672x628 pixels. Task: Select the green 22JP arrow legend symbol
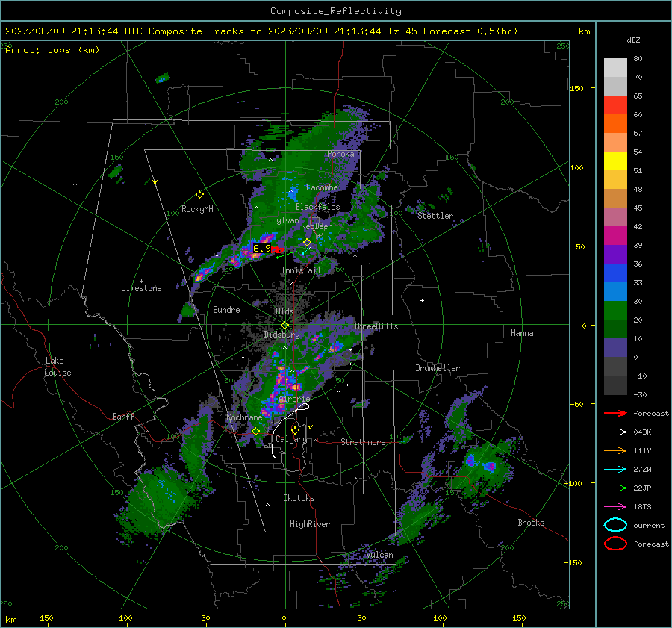point(615,488)
